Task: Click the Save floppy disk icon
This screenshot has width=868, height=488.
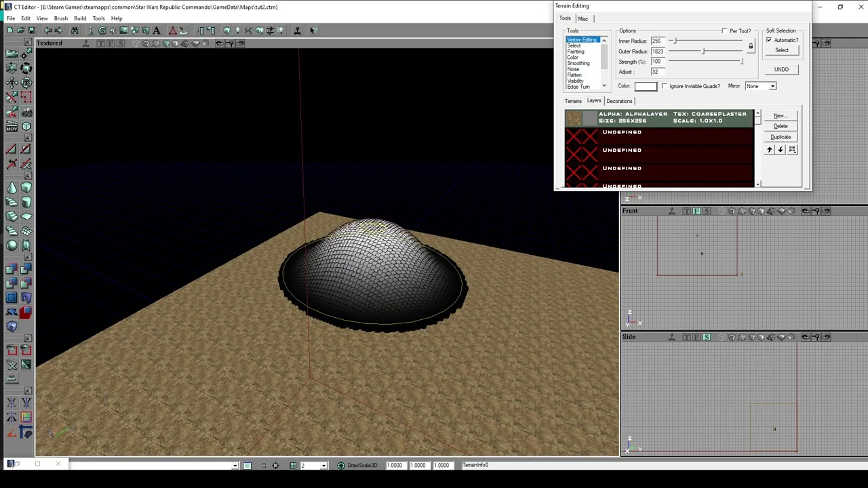Action: [x=32, y=30]
